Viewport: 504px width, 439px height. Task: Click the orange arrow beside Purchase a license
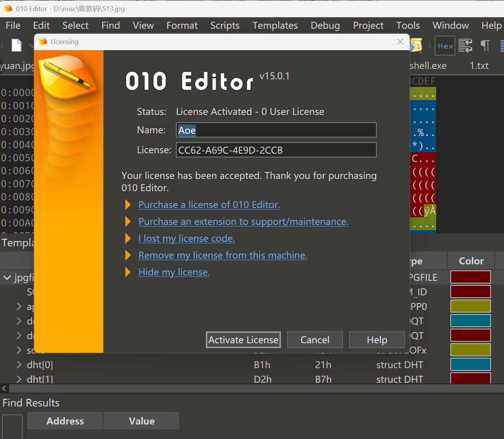tap(128, 205)
